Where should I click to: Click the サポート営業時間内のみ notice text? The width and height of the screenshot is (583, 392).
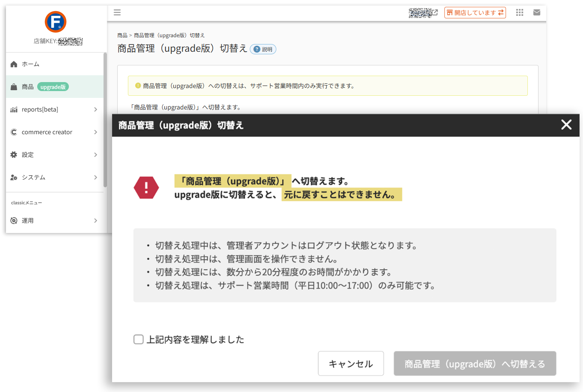pos(249,86)
